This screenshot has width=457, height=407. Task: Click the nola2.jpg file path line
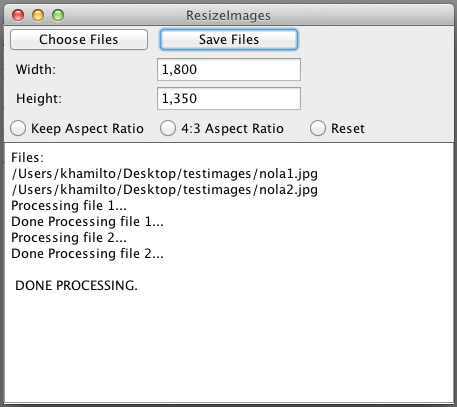click(x=165, y=190)
